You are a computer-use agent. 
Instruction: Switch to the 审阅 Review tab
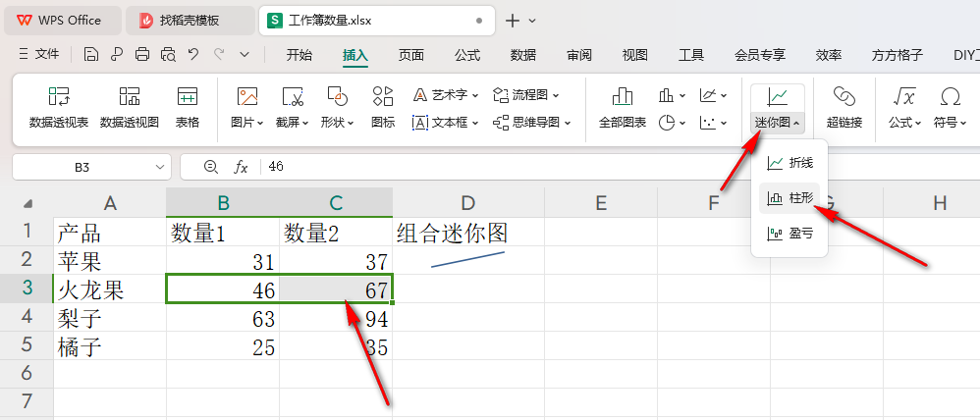pyautogui.click(x=579, y=55)
